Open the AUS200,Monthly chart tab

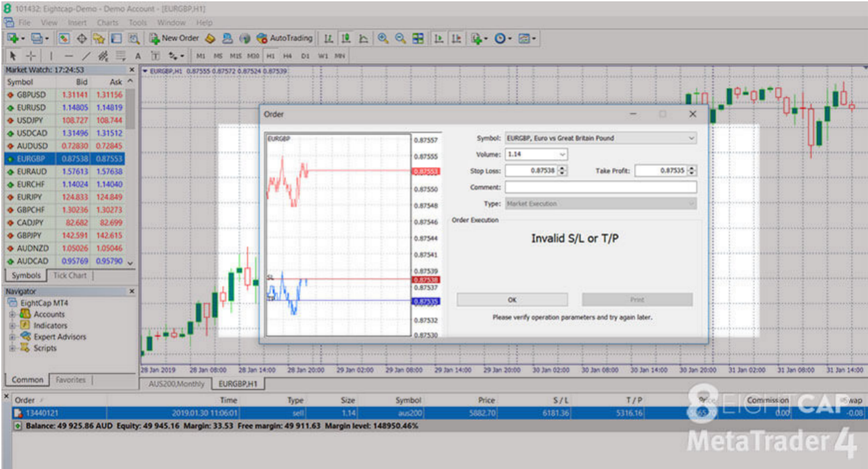point(176,384)
